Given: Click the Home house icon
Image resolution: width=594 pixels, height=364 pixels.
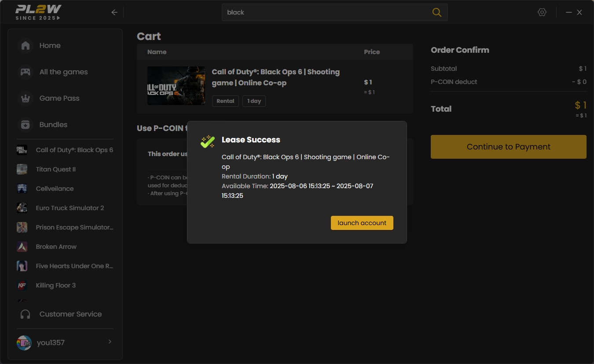Looking at the screenshot, I should click(x=26, y=46).
